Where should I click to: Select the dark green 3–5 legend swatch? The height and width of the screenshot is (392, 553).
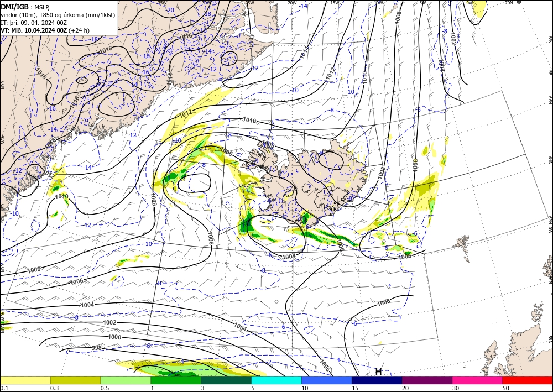pyautogui.click(x=226, y=380)
